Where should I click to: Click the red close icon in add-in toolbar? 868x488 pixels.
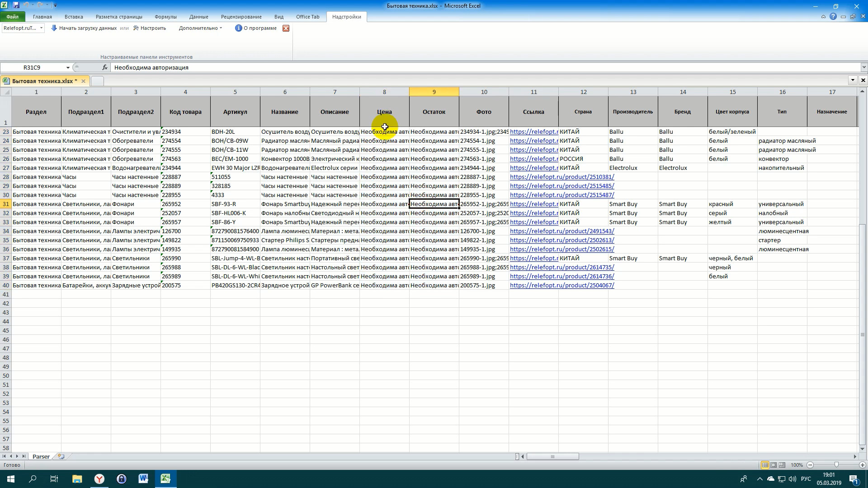point(286,28)
